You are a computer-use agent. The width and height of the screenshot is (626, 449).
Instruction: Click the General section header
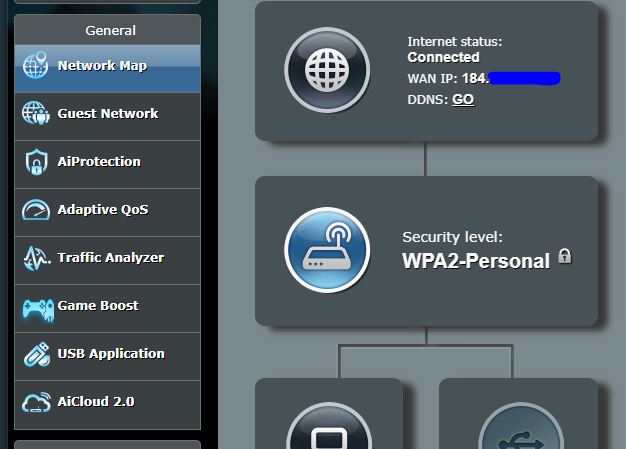click(x=110, y=31)
